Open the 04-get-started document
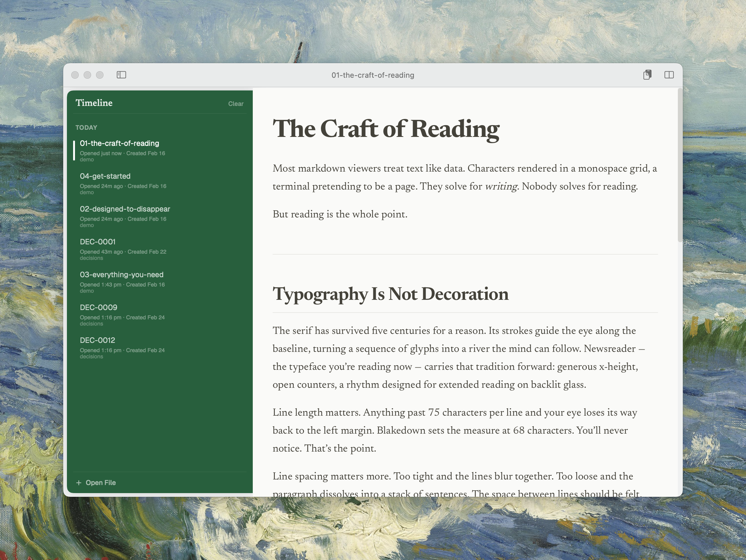Image resolution: width=746 pixels, height=560 pixels. click(105, 176)
